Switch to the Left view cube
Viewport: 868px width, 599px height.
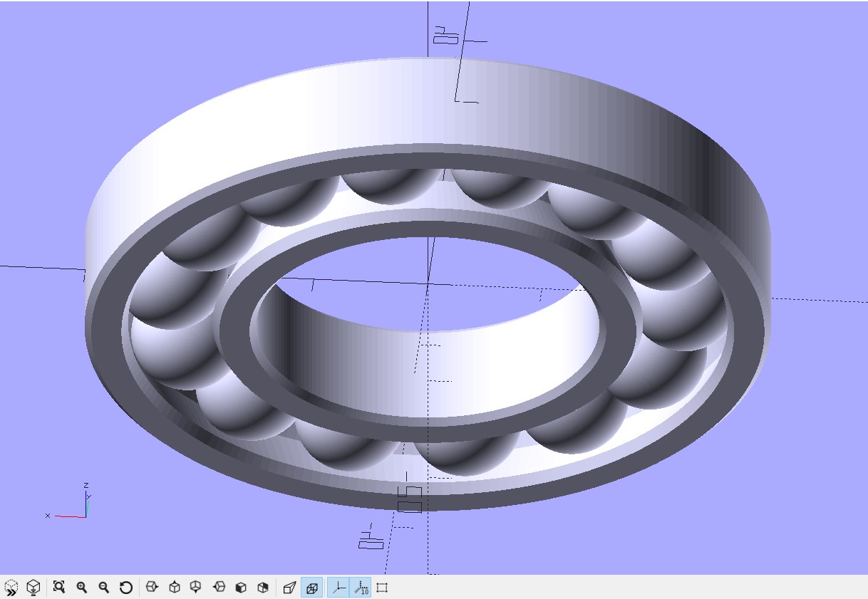(219, 588)
